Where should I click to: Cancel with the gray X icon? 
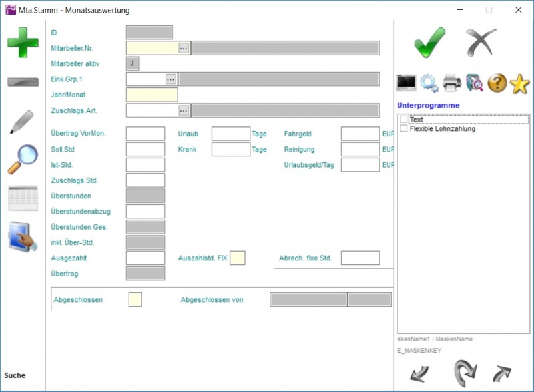coord(481,43)
